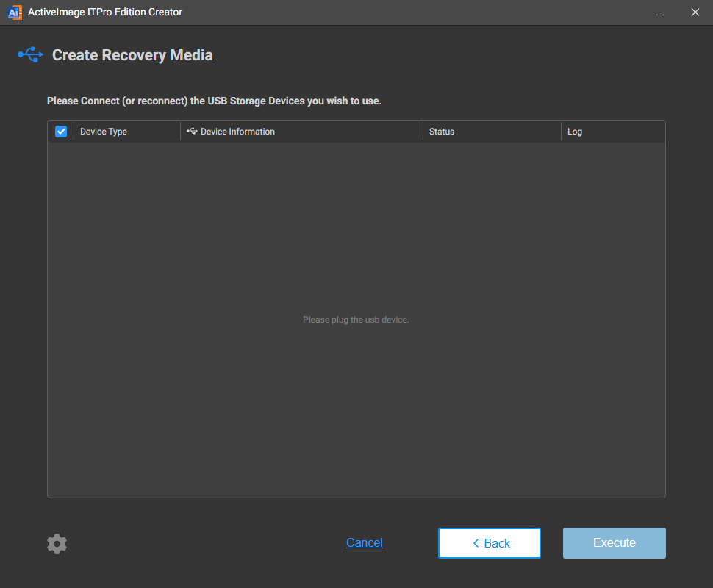The width and height of the screenshot is (713, 588).
Task: Minimize the Edition Creator window
Action: (x=660, y=12)
